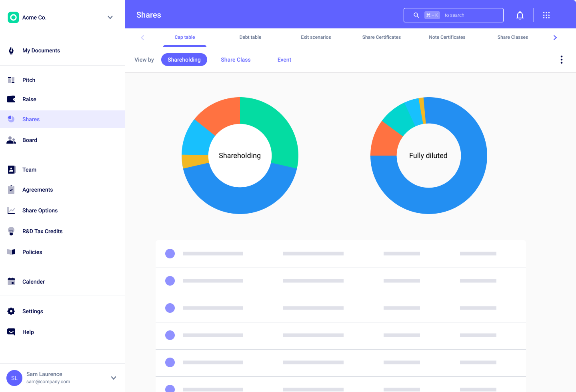Viewport: 576px width, 392px height.
Task: Click the pen icon beside My Documents
Action: pos(11,50)
